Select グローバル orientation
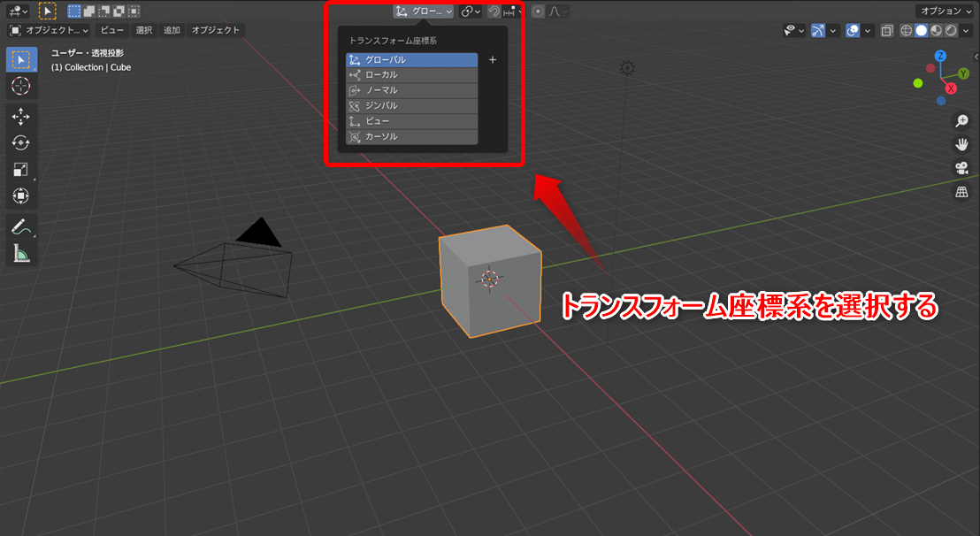The image size is (980, 536). tap(412, 60)
